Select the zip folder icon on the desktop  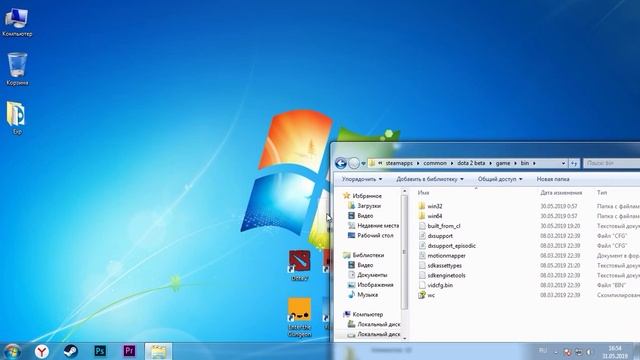[16, 118]
